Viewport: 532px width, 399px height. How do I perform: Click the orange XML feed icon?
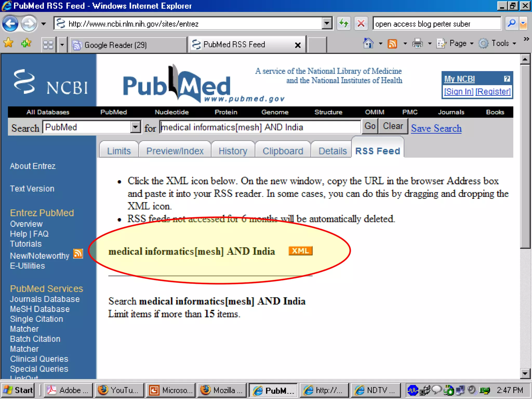click(300, 251)
